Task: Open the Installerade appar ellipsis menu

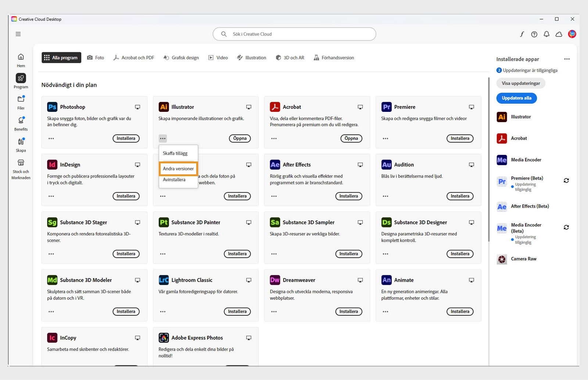Action: tap(566, 59)
